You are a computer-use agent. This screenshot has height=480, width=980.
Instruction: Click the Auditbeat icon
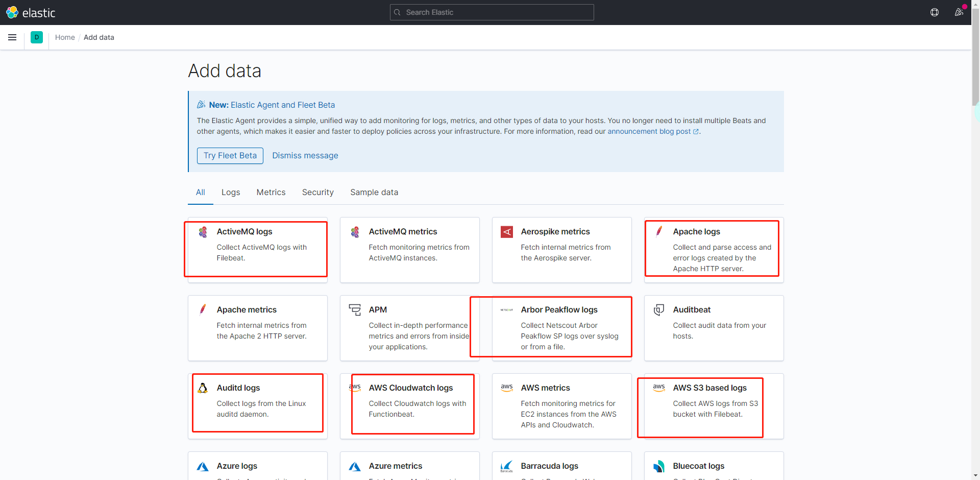point(659,309)
